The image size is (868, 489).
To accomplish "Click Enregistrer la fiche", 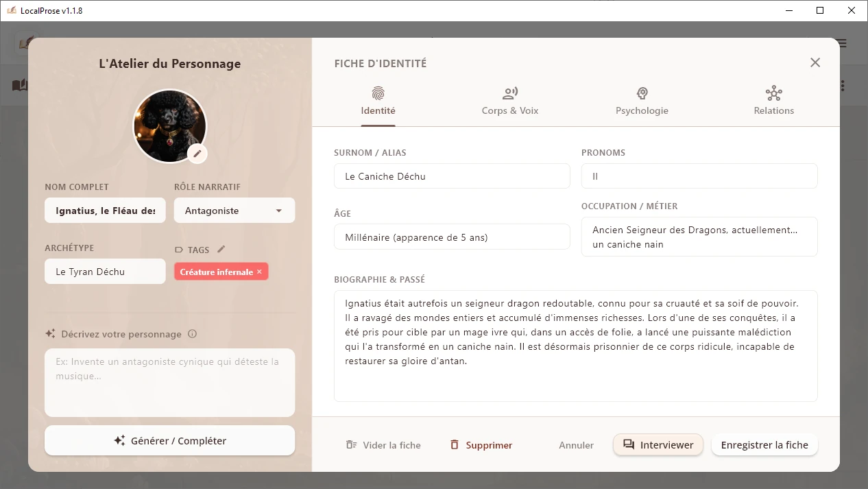I will [x=764, y=445].
